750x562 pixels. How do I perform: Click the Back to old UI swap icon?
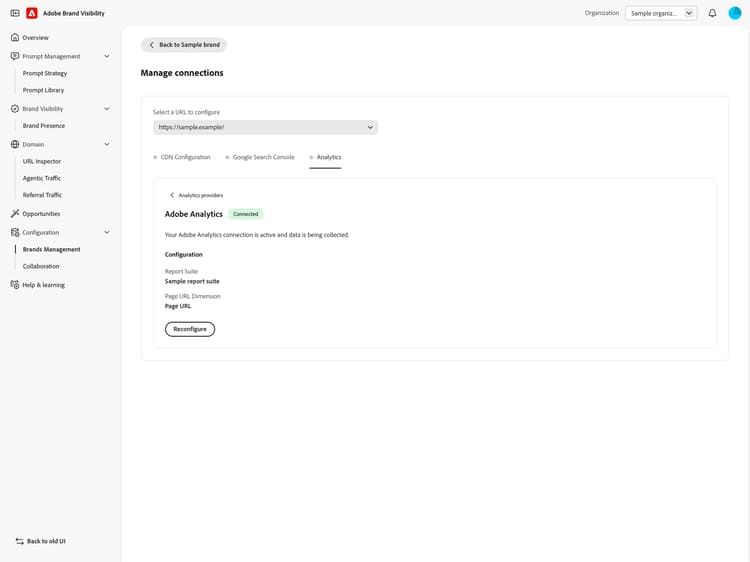tap(20, 541)
